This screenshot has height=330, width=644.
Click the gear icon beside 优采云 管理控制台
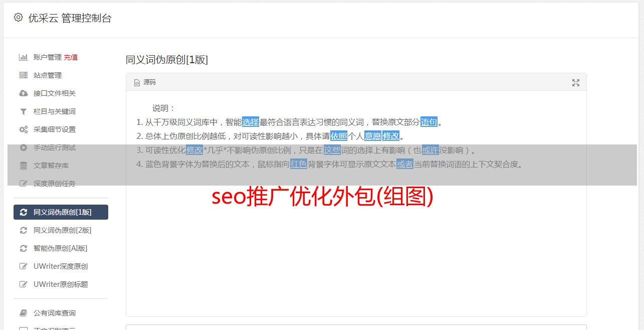(19, 18)
